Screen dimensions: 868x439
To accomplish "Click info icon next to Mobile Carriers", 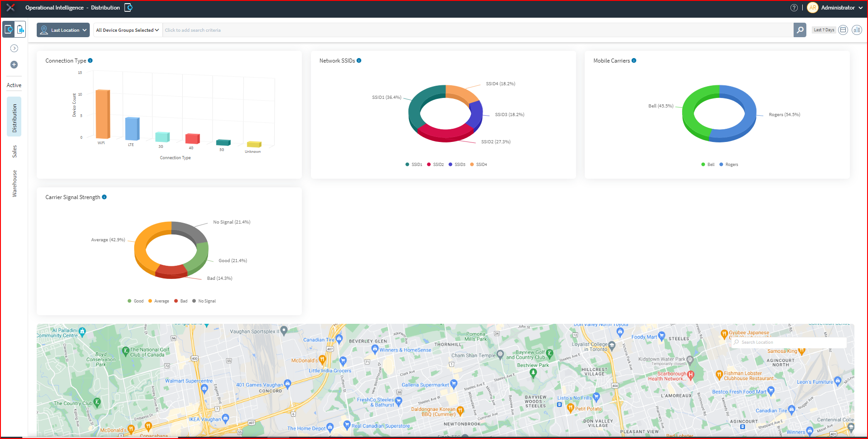I will (634, 60).
